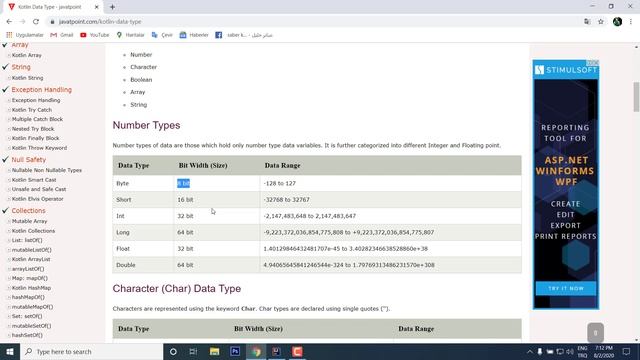The image size is (640, 360).
Task: Open the red recorder app on the taskbar
Action: pos(298,351)
